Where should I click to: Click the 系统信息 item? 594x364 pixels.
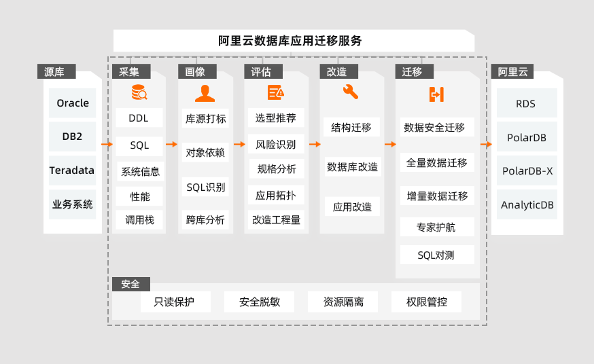(140, 172)
